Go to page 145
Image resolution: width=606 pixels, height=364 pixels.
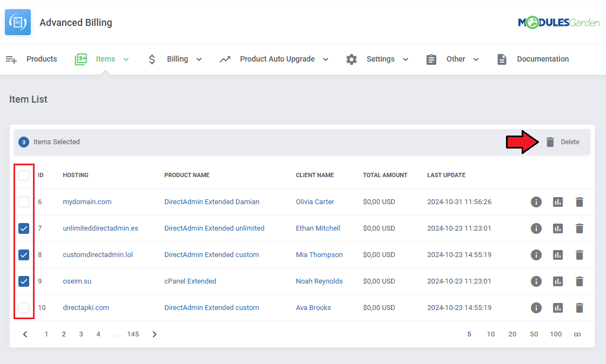coord(133,334)
